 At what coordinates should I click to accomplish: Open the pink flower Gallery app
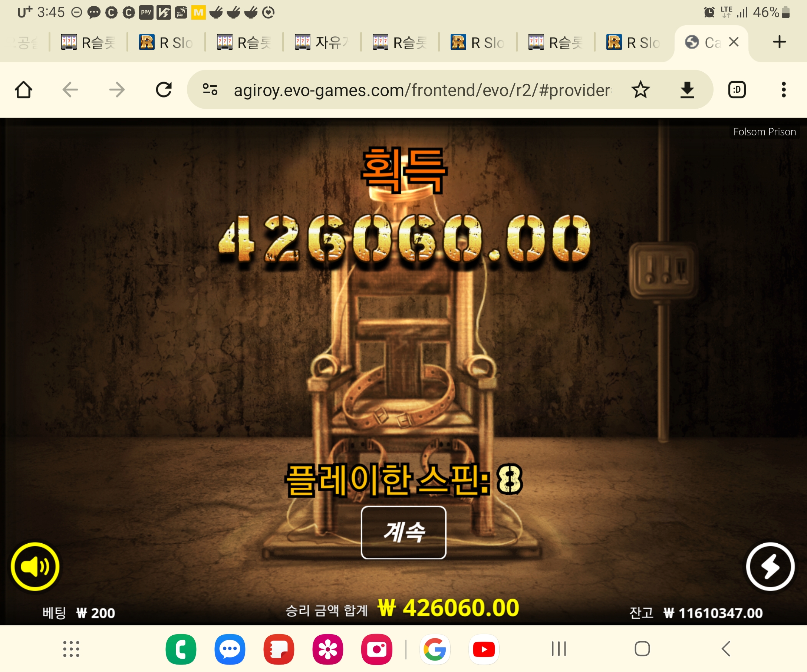tap(328, 649)
